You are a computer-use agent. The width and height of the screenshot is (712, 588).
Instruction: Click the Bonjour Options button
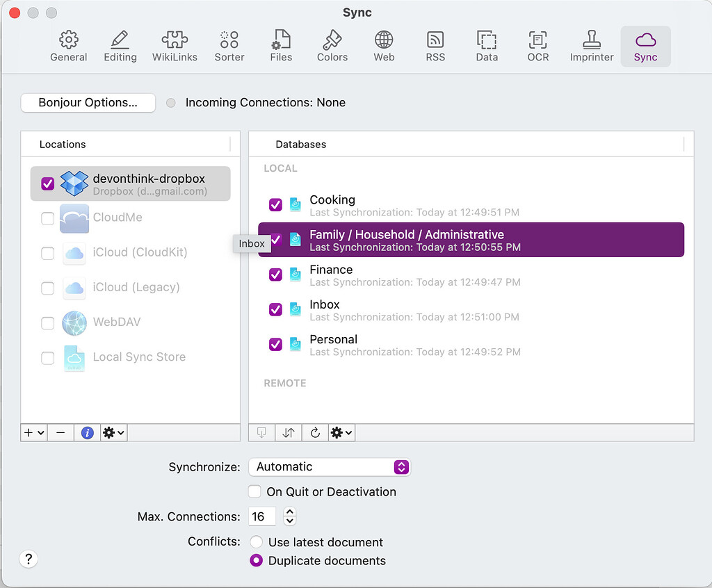pos(88,102)
